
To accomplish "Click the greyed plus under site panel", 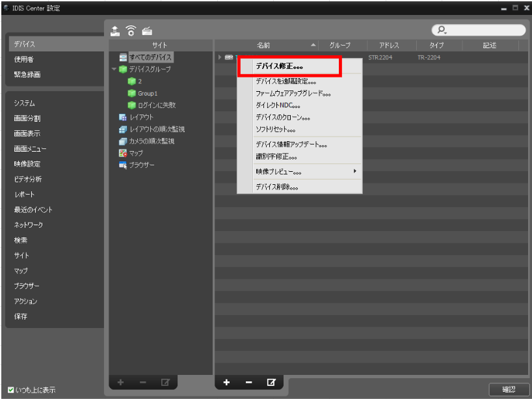I will point(120,382).
